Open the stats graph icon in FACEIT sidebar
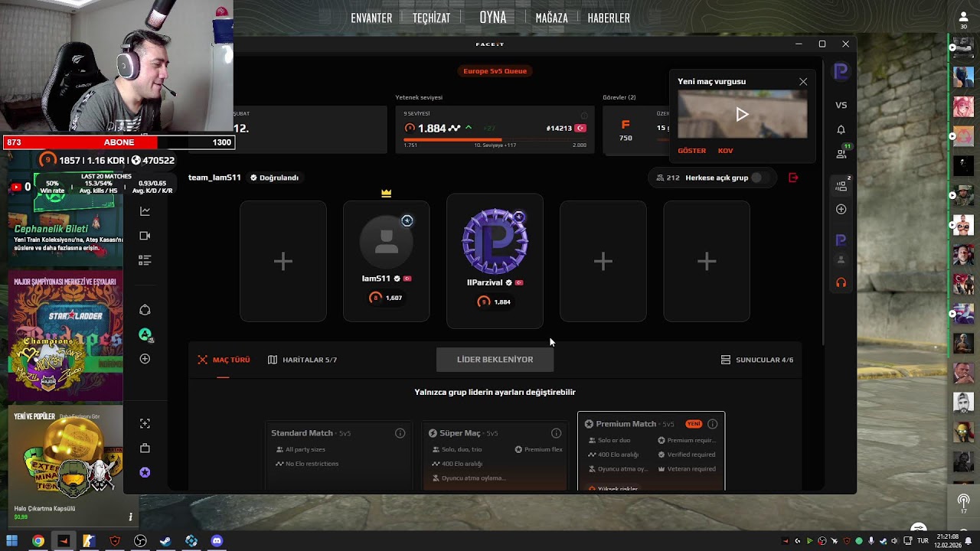 tap(145, 211)
